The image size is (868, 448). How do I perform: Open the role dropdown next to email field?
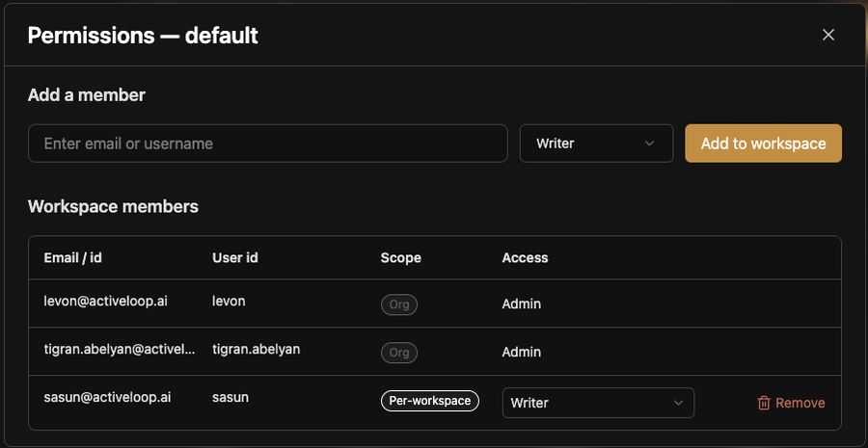(x=596, y=144)
